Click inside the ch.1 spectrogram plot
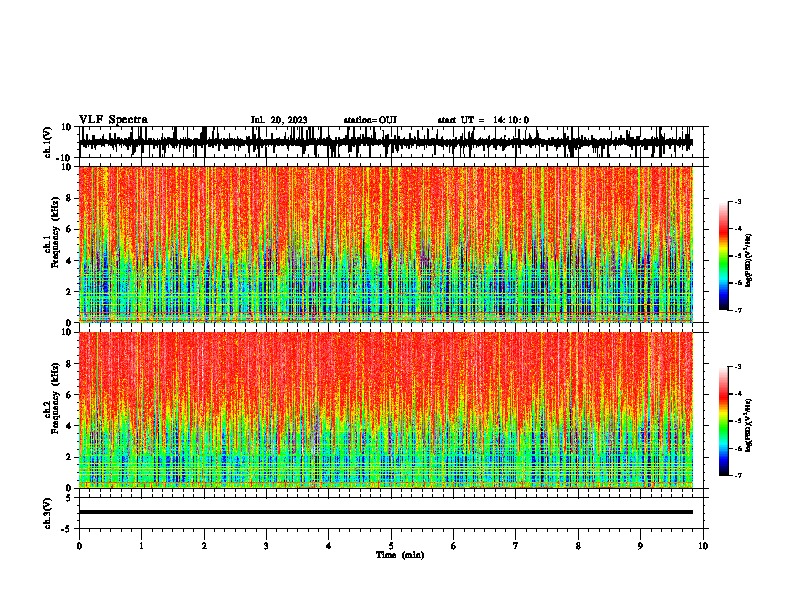This screenshot has width=792, height=612. coord(385,244)
